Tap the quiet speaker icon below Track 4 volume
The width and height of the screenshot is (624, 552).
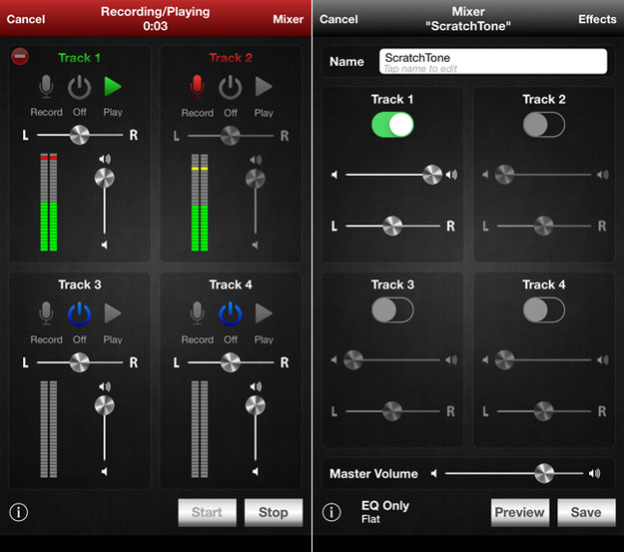pyautogui.click(x=255, y=472)
